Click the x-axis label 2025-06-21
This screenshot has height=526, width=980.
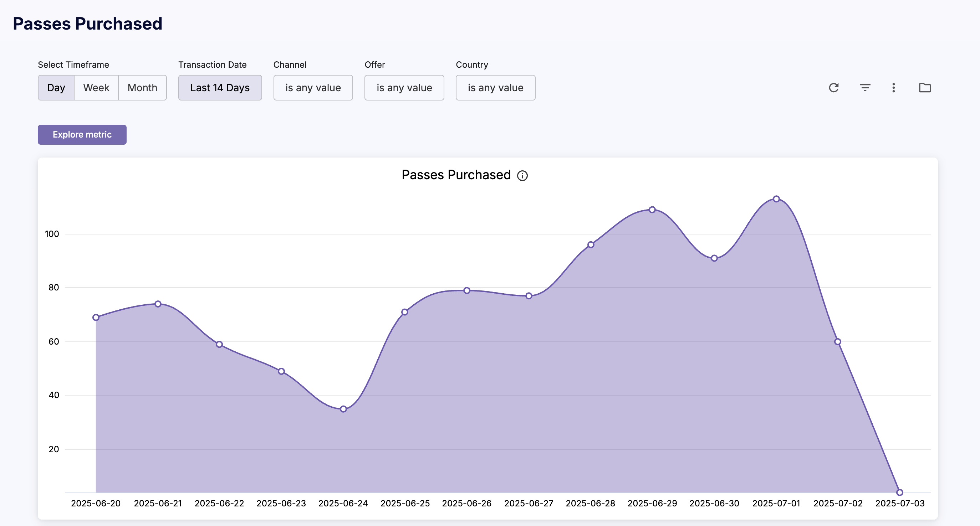[x=158, y=503]
